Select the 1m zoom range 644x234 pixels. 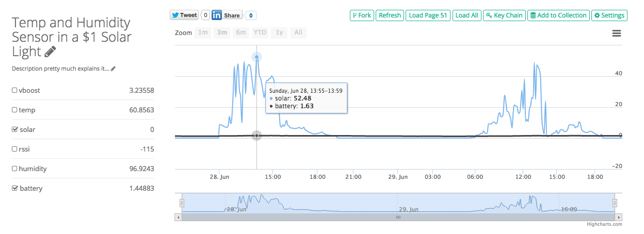(x=203, y=33)
